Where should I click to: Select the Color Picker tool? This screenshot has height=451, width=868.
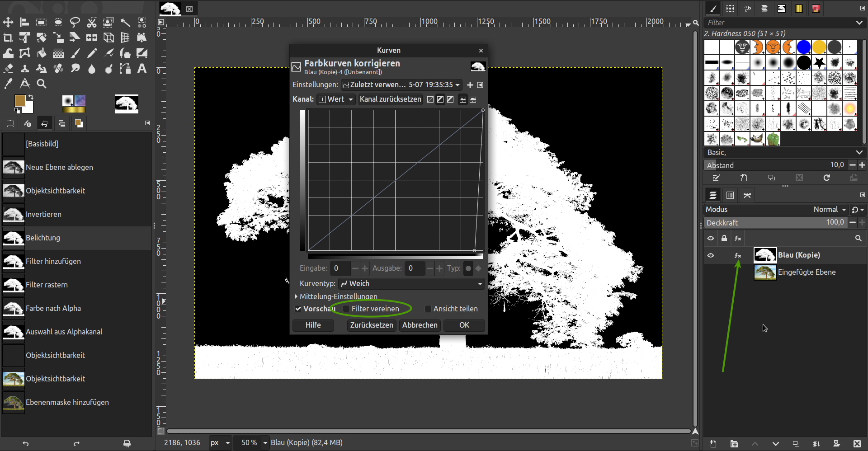click(x=8, y=84)
